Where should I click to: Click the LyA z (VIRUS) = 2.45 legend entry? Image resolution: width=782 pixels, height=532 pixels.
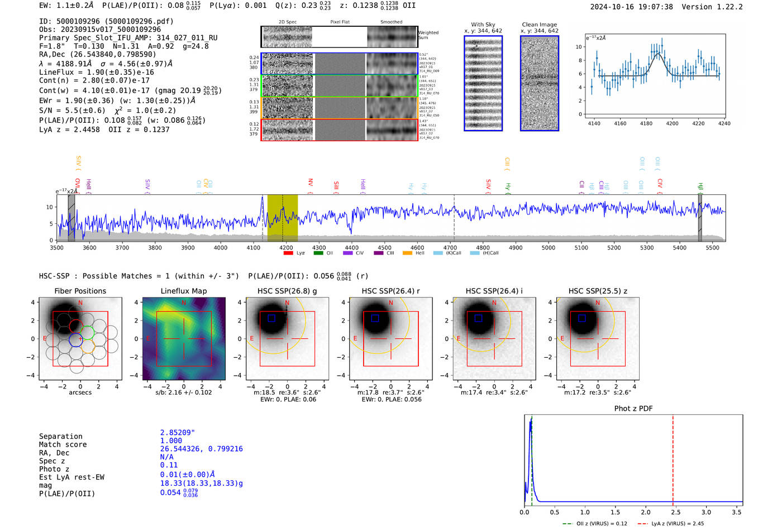[x=670, y=524]
